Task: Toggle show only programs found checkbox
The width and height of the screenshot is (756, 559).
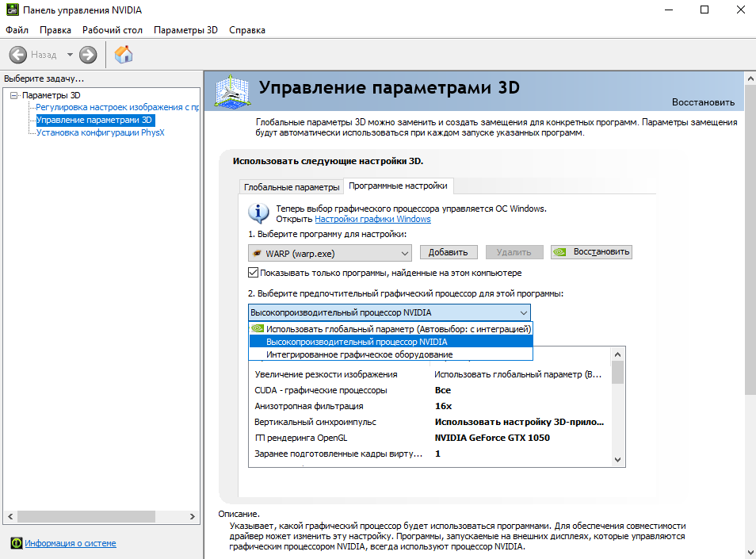Action: pos(253,273)
